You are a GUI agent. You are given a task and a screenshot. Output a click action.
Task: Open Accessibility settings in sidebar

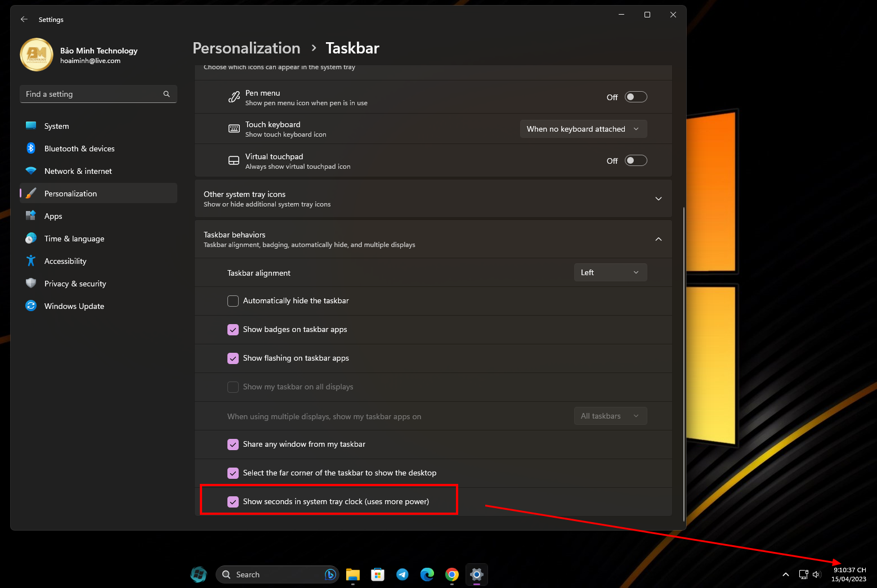[99, 261]
